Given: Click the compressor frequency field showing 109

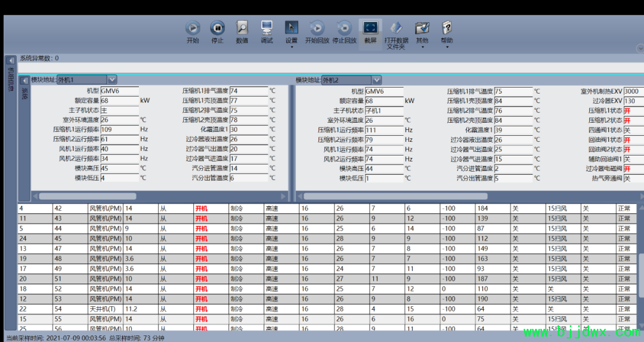Looking at the screenshot, I should click(119, 129).
